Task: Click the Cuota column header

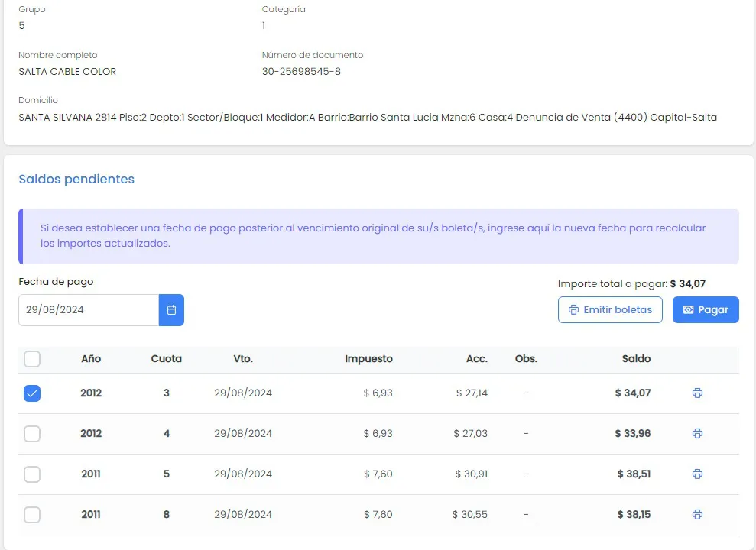Action: [x=166, y=359]
